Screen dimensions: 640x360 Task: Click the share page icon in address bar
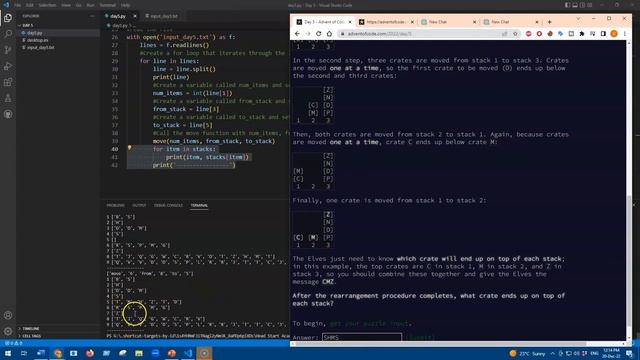[x=504, y=34]
